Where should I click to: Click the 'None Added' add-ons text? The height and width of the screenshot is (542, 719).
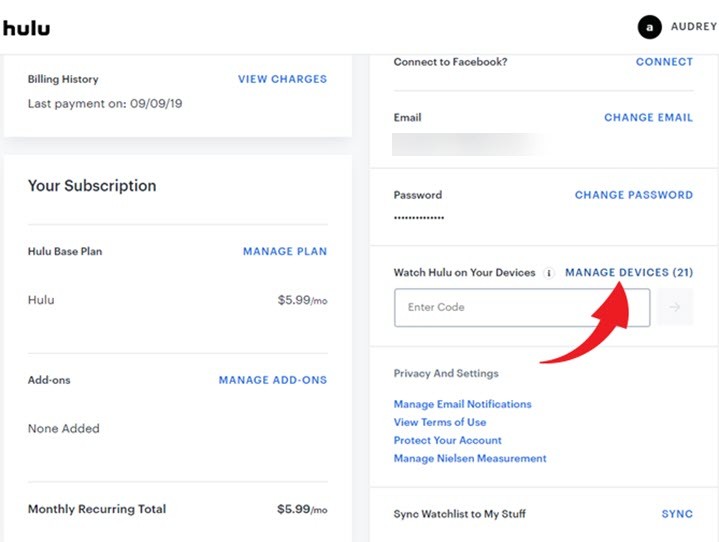(x=64, y=428)
